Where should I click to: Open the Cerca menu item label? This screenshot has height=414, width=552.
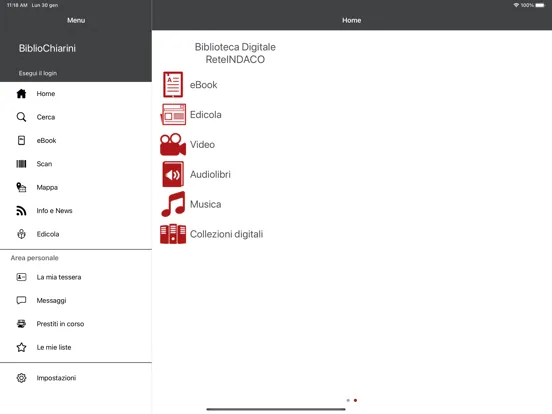46,117
